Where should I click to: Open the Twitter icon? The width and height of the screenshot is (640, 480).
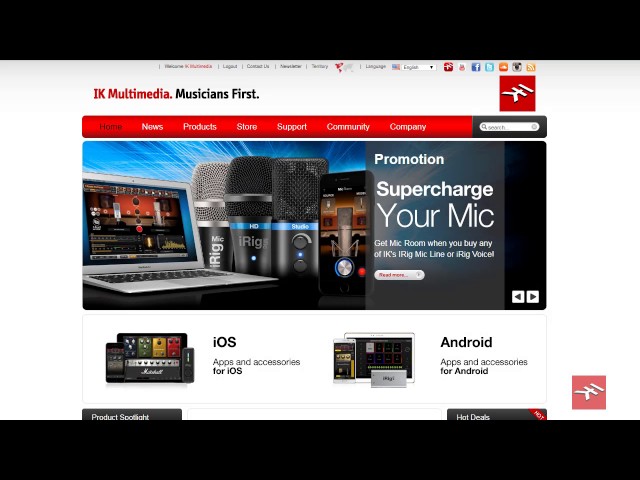click(489, 67)
